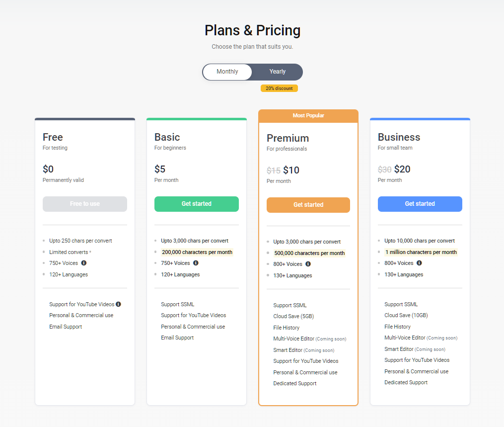Click Limited converts footnote item in Free plan
504x427 pixels.
70,253
